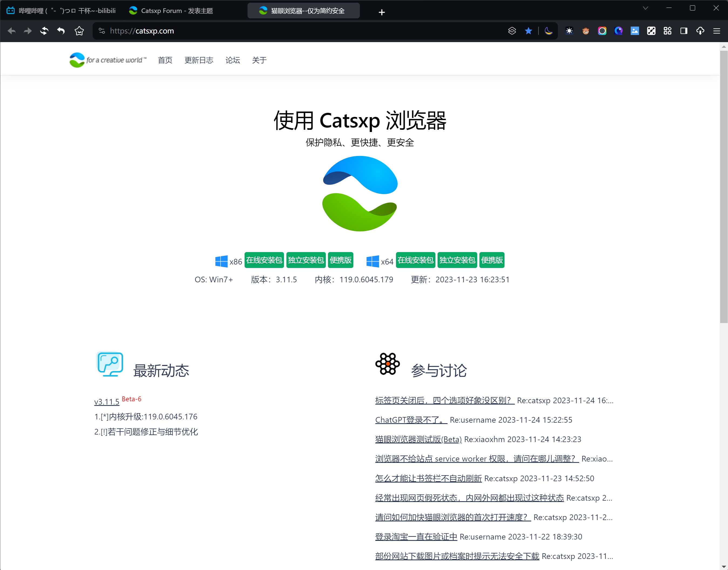
Task: Open the white dotted-path extension icon
Action: 651,31
